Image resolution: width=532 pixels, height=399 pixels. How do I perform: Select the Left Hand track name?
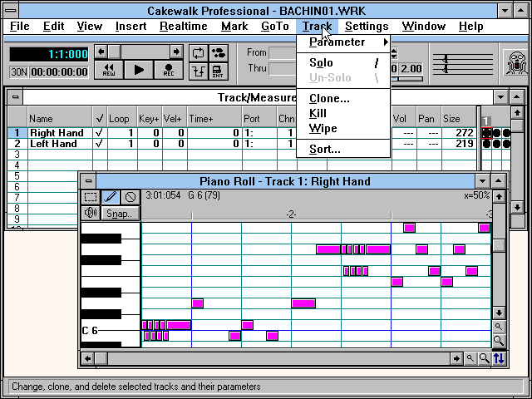pyautogui.click(x=53, y=144)
